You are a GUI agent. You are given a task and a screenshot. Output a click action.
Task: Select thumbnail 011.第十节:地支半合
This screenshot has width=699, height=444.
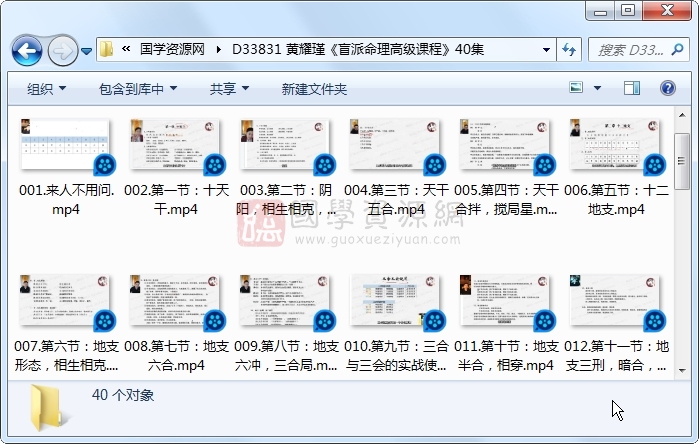pyautogui.click(x=505, y=300)
